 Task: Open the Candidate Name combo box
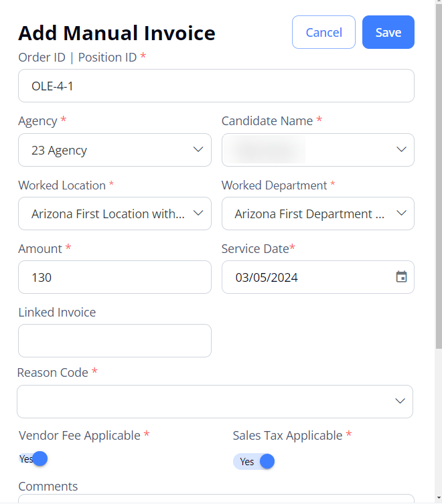pyautogui.click(x=318, y=150)
